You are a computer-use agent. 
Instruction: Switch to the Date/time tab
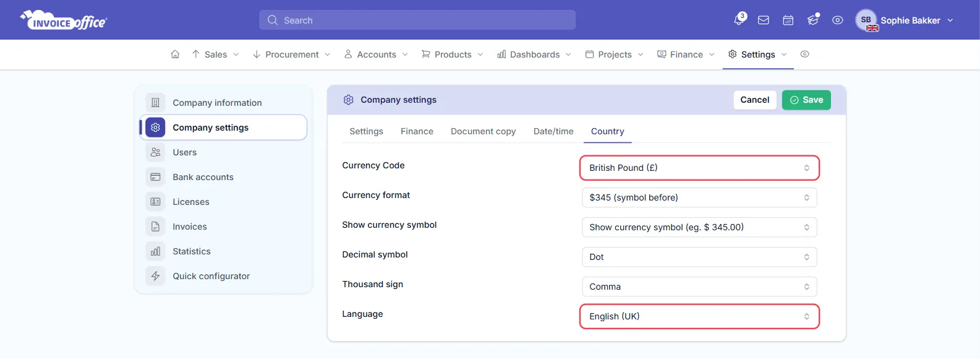[x=553, y=131]
